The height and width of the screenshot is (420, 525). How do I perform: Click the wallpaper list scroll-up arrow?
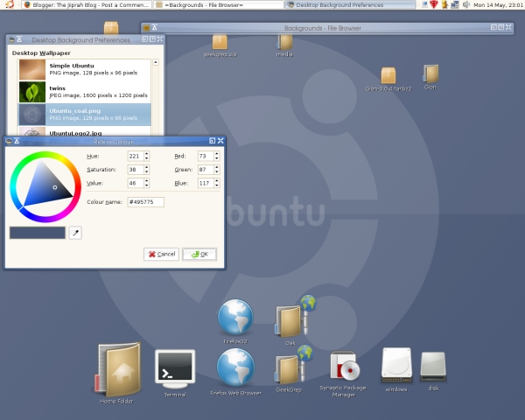(x=156, y=62)
